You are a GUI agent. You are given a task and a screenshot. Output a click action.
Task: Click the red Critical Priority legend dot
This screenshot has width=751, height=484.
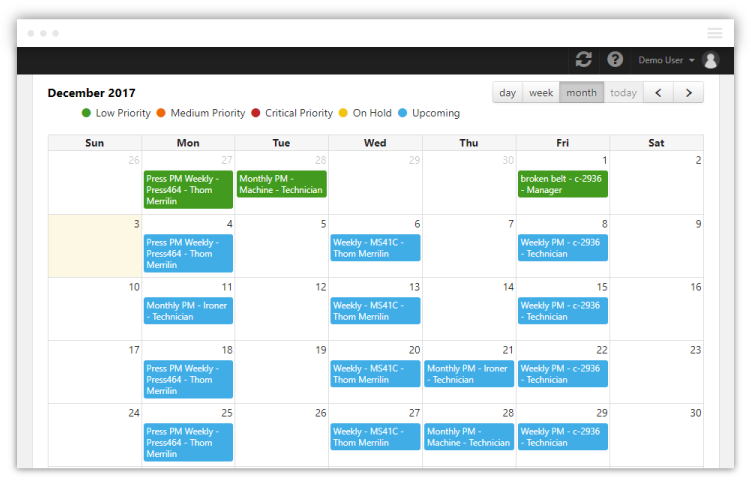pos(256,113)
